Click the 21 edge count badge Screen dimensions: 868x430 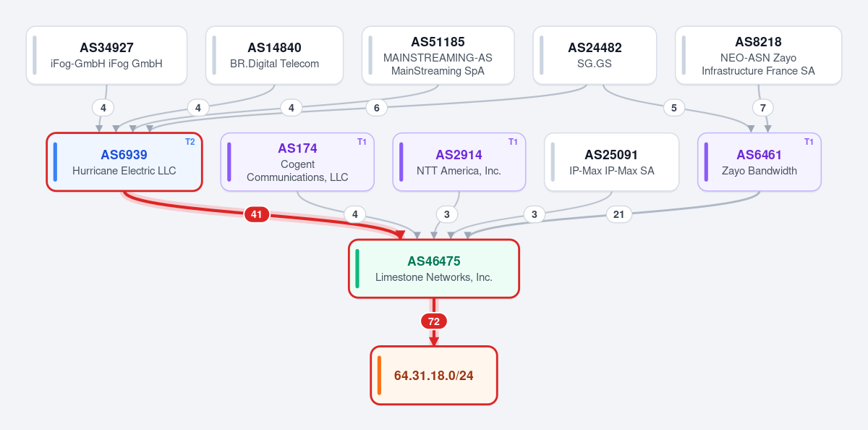point(619,214)
